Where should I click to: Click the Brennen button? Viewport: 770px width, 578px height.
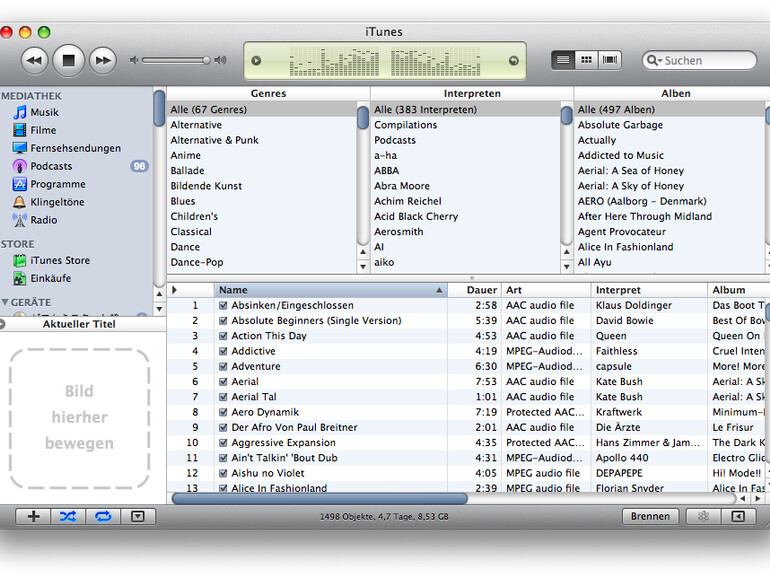[x=650, y=516]
